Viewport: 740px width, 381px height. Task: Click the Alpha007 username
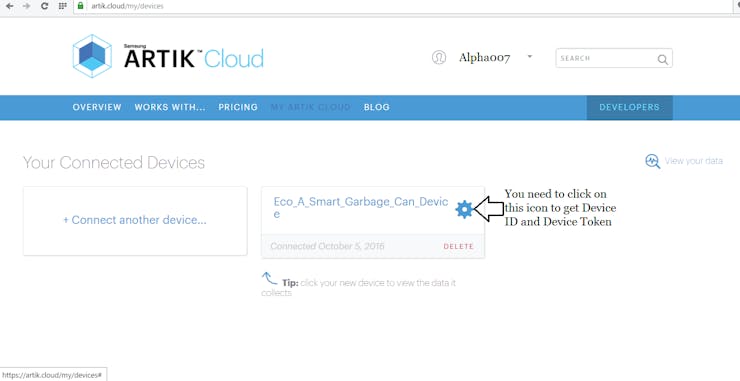484,58
